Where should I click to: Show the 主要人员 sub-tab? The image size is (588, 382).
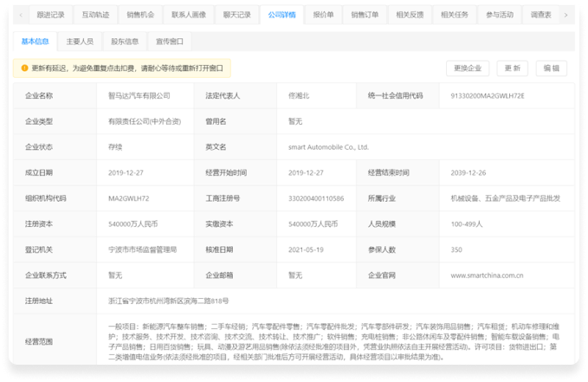pyautogui.click(x=81, y=41)
